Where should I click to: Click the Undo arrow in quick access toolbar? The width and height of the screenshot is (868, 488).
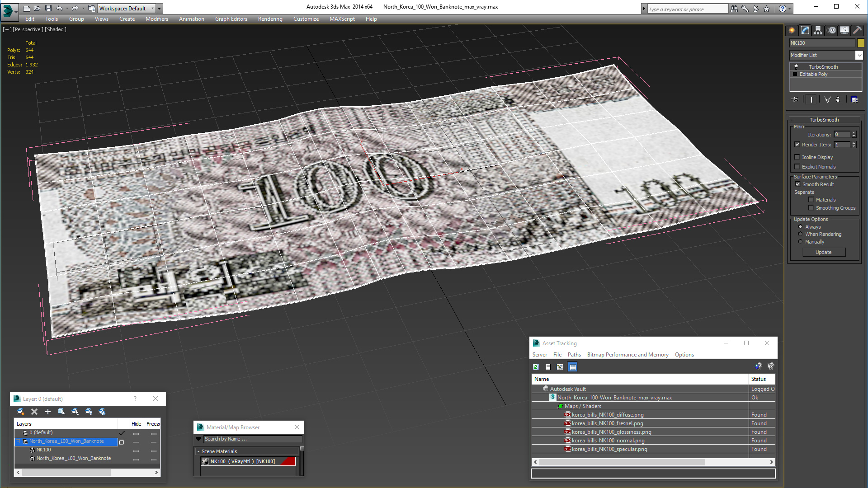tap(59, 8)
